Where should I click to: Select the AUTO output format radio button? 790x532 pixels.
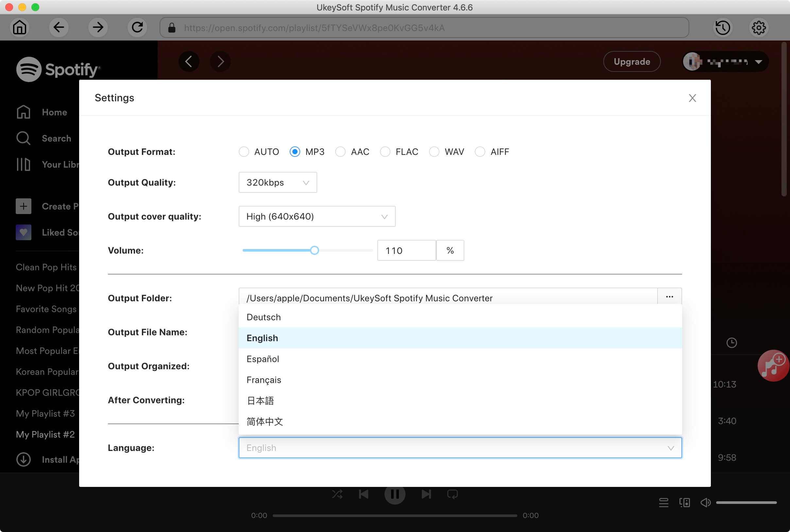244,152
